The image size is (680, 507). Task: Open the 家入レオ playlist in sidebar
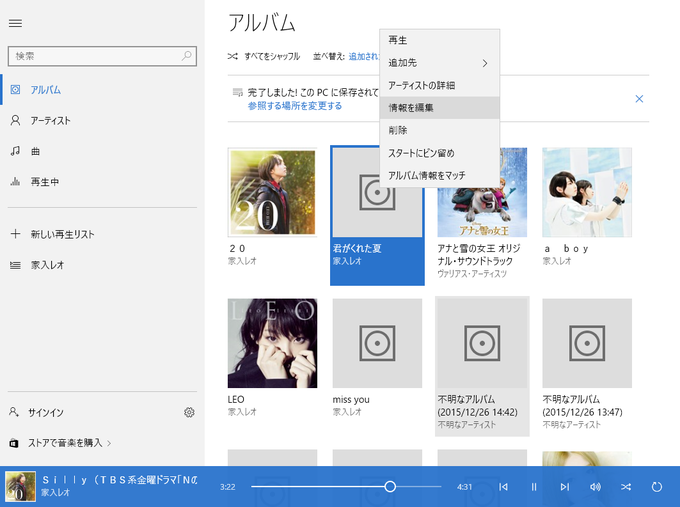102,265
